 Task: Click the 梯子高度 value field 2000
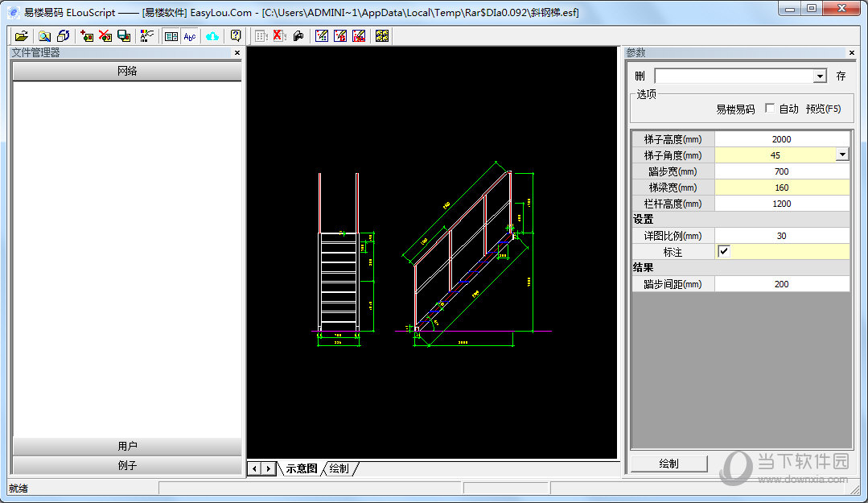coord(782,139)
